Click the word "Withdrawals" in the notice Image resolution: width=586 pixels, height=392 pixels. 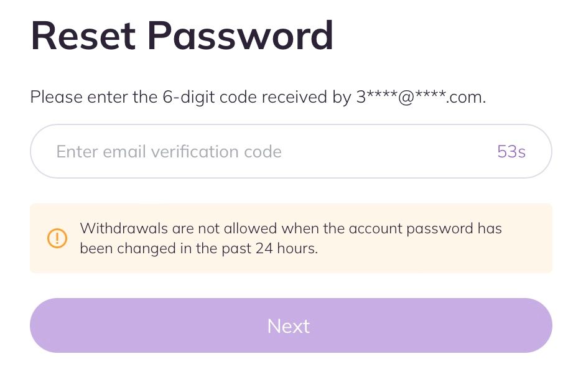click(123, 228)
